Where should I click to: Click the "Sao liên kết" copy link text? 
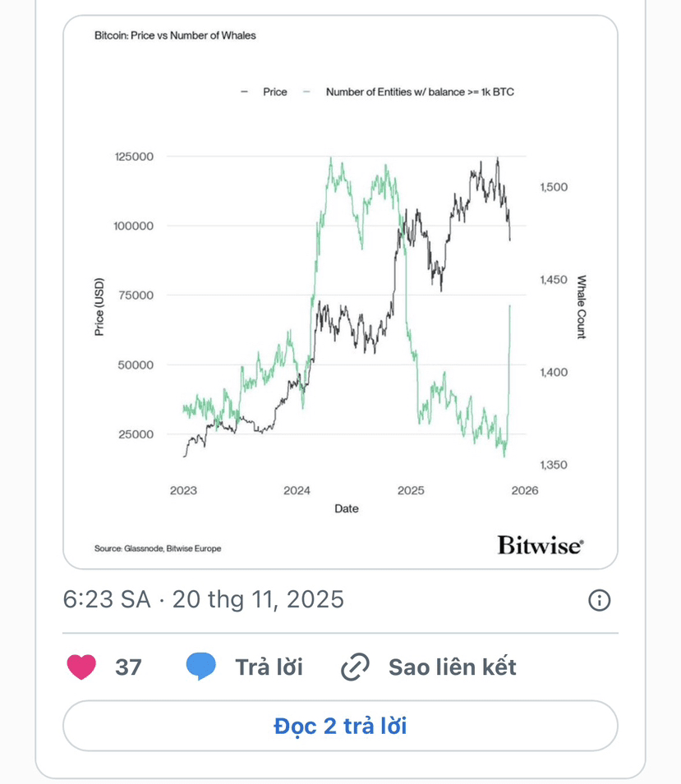click(x=452, y=667)
